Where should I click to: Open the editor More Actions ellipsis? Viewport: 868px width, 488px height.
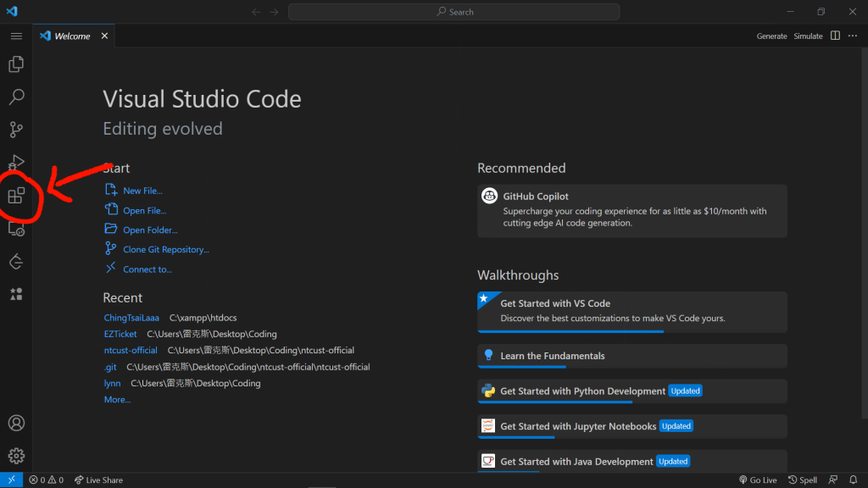point(853,36)
